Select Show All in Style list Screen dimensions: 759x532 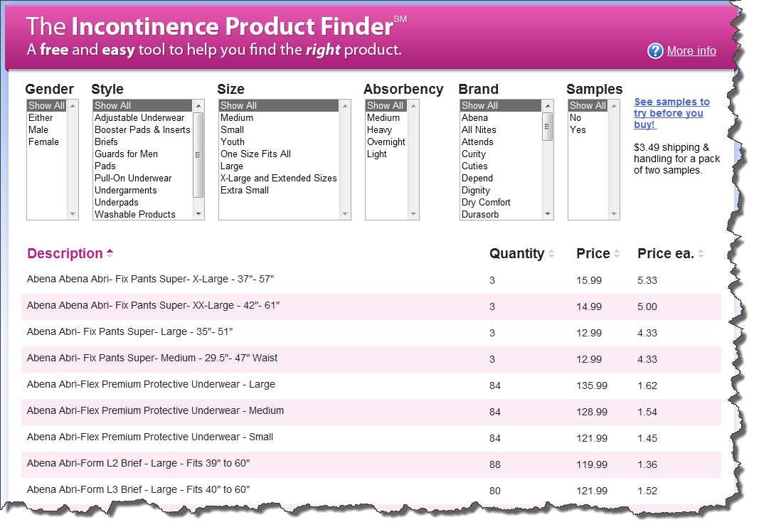point(143,105)
